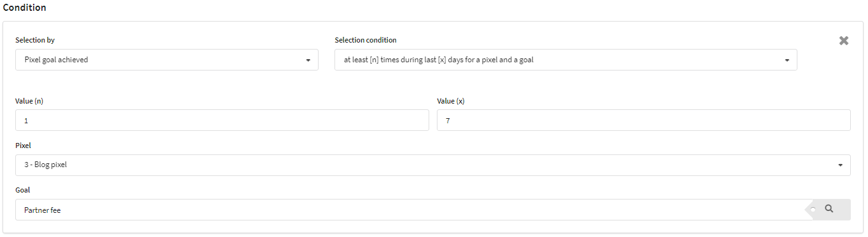Remove the condition using the X icon

844,41
